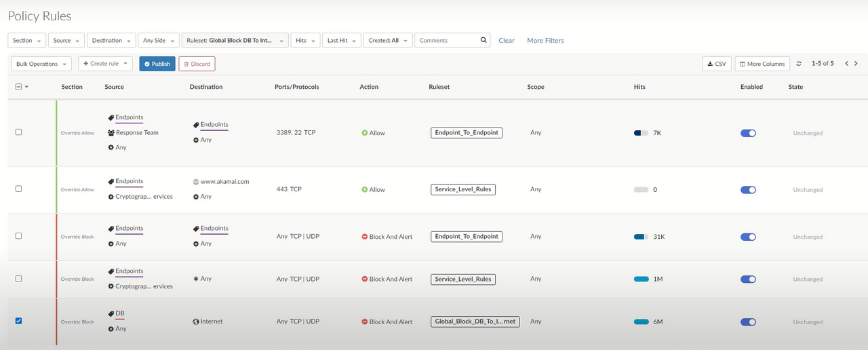Click the globe icon next to Internet destination
Image resolution: width=868 pixels, height=350 pixels.
[196, 322]
